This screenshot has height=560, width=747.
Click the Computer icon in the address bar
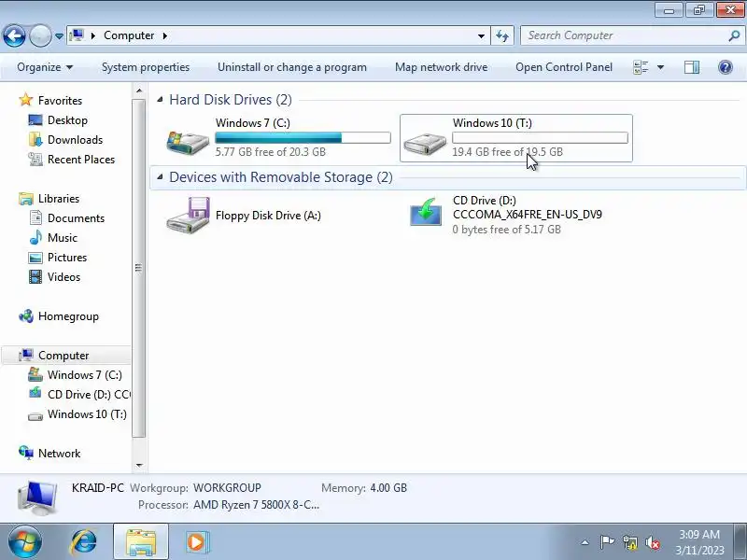click(x=77, y=35)
